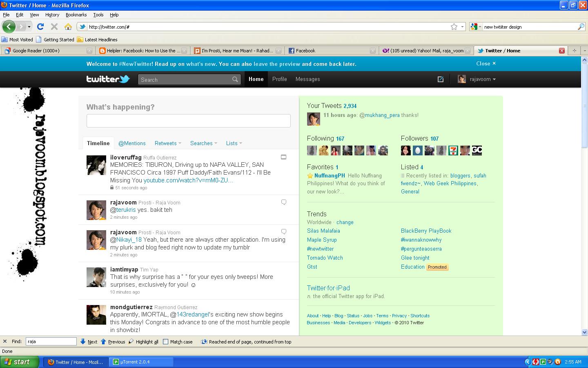This screenshot has width=588, height=368.
Task: Close the NewTwitter welcome banner
Action: click(486, 63)
